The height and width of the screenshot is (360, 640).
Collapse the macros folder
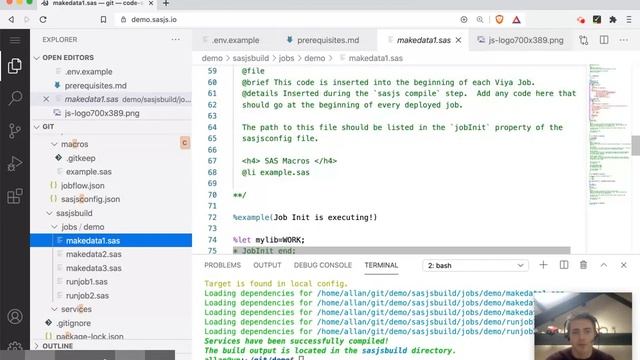coord(54,144)
